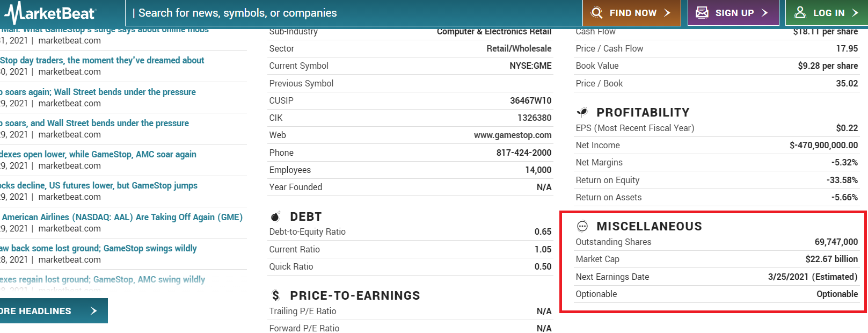Click chevron arrow on Find Now button
Viewport: 868px width, 333px height.
pos(667,13)
